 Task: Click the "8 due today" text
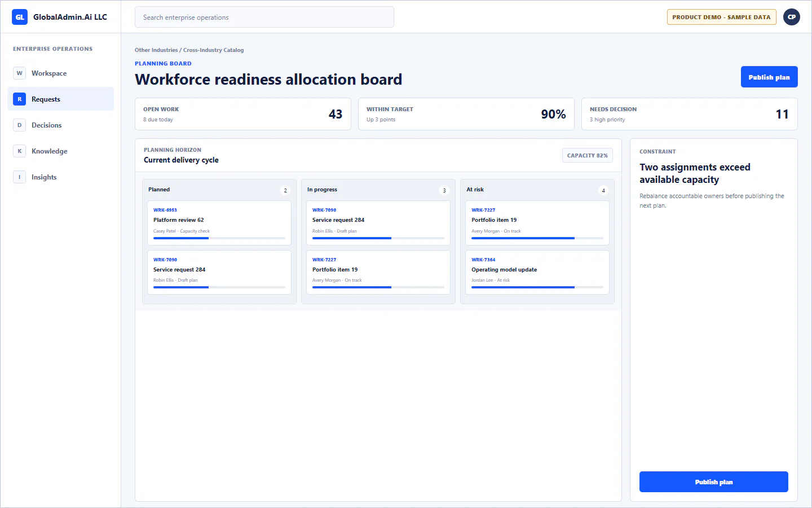pyautogui.click(x=158, y=120)
